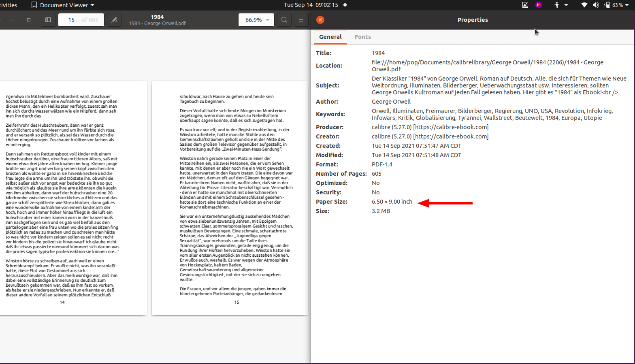
Task: Click the screenshot tray icon in top bar
Action: point(525,5)
